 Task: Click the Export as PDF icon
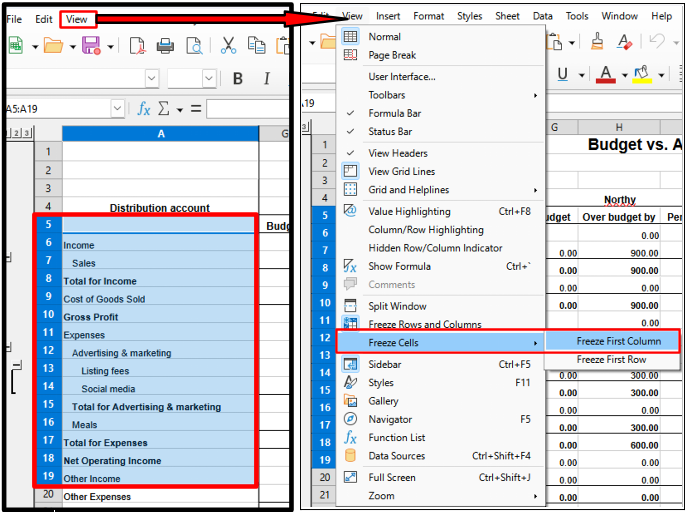tap(138, 45)
